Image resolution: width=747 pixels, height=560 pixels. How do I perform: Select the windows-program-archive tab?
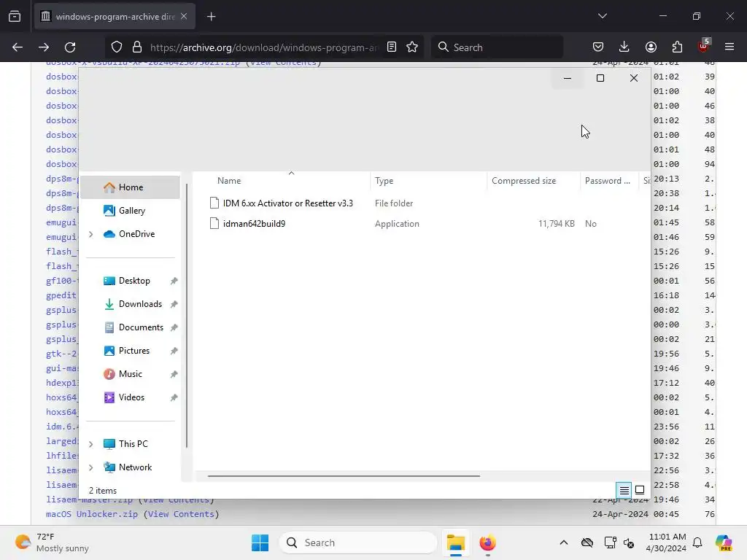pos(115,17)
